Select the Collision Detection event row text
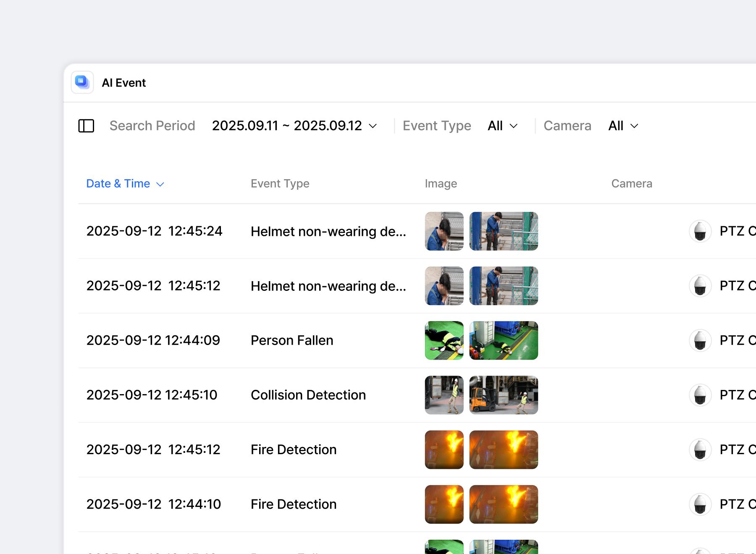 point(308,395)
